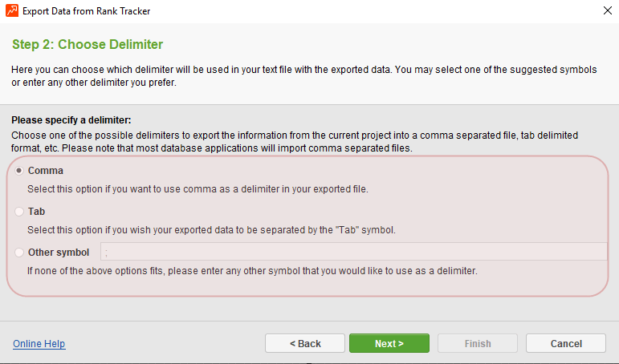Click the "Step 2: Choose Delimiter" heading
The image size is (619, 364).
(x=88, y=44)
